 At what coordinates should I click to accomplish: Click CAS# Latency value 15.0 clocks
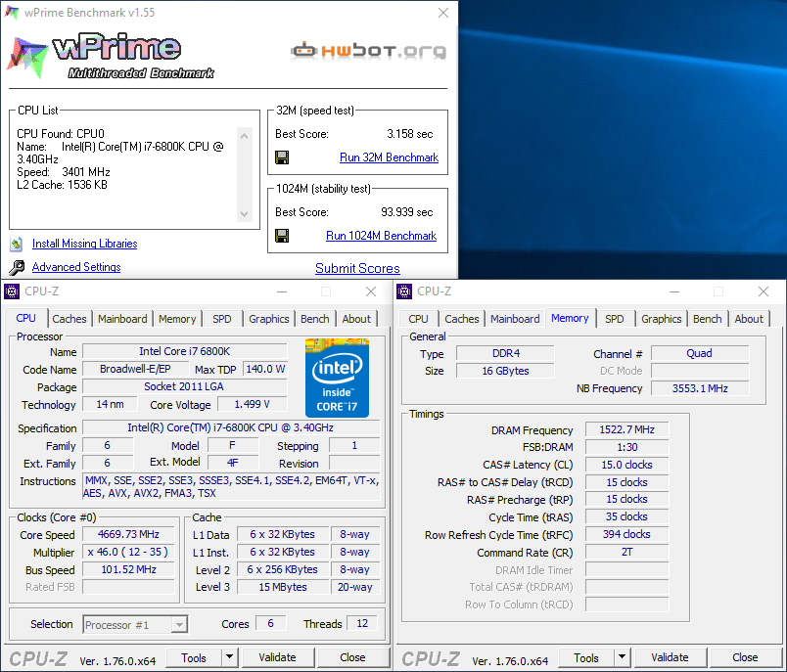pos(626,465)
